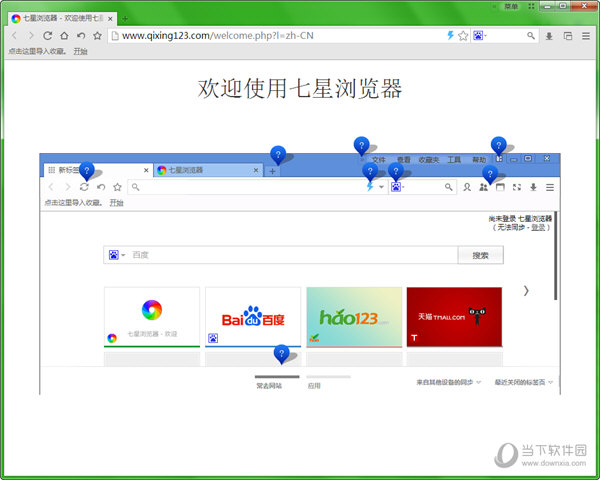Open the new tab next to the welcome tab
600x480 pixels.
pyautogui.click(x=125, y=18)
